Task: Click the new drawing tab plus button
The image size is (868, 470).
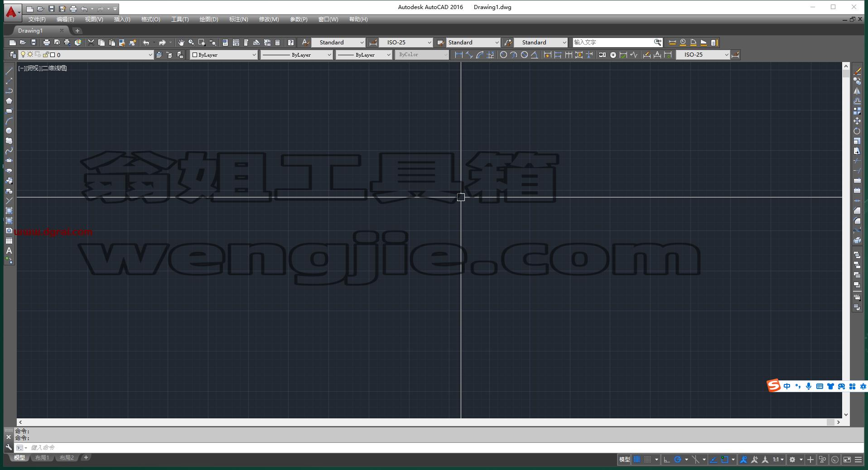Action: pos(77,31)
